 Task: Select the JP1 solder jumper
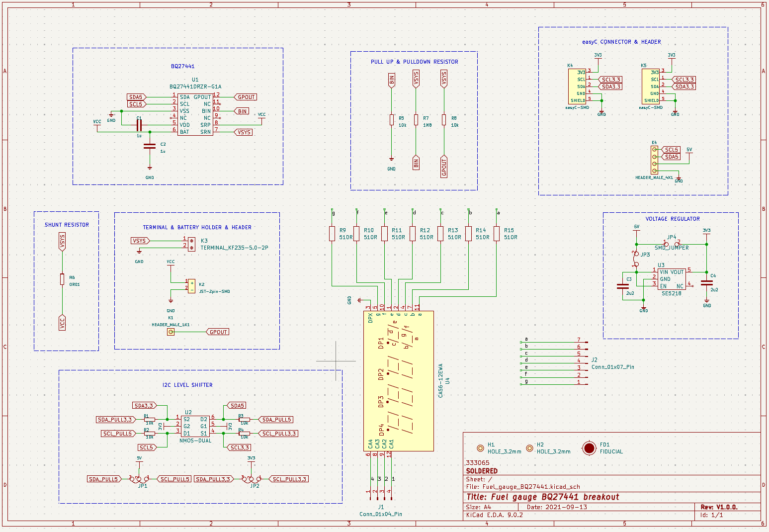[x=139, y=479]
